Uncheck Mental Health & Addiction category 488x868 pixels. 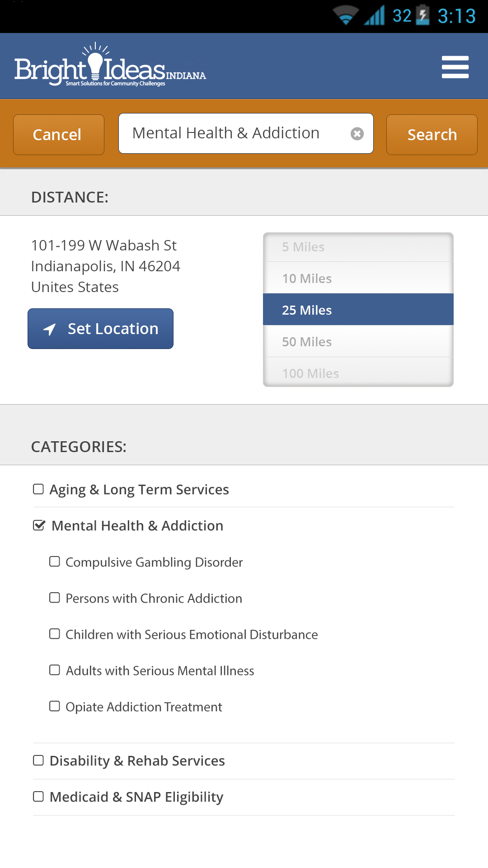click(x=39, y=525)
